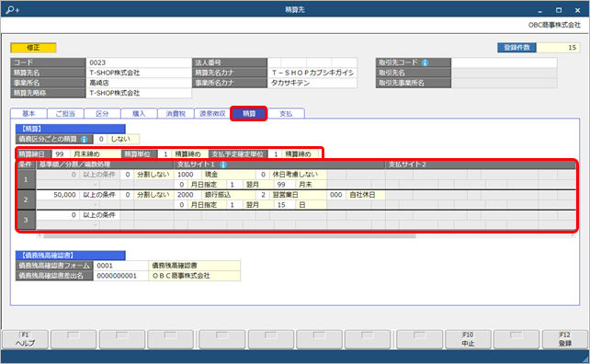
Task: Click the 精算先略称 input field
Action: (x=139, y=93)
